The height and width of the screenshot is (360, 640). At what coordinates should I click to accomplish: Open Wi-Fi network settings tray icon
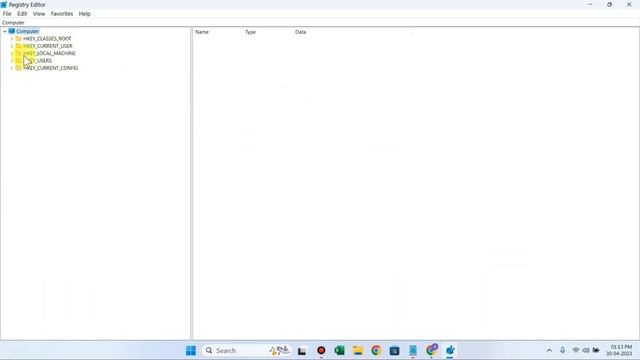(x=576, y=350)
